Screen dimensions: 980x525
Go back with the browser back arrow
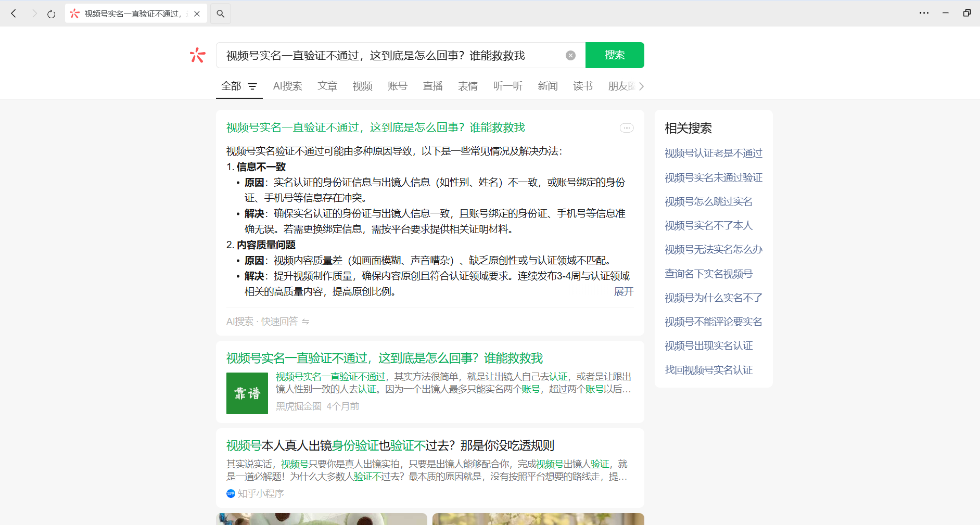coord(14,14)
